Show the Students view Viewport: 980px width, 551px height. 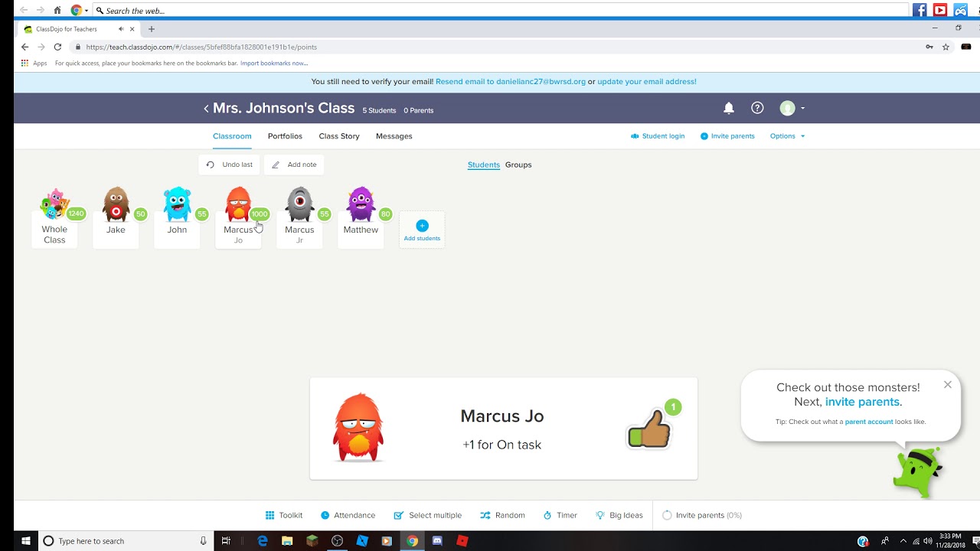click(x=484, y=165)
